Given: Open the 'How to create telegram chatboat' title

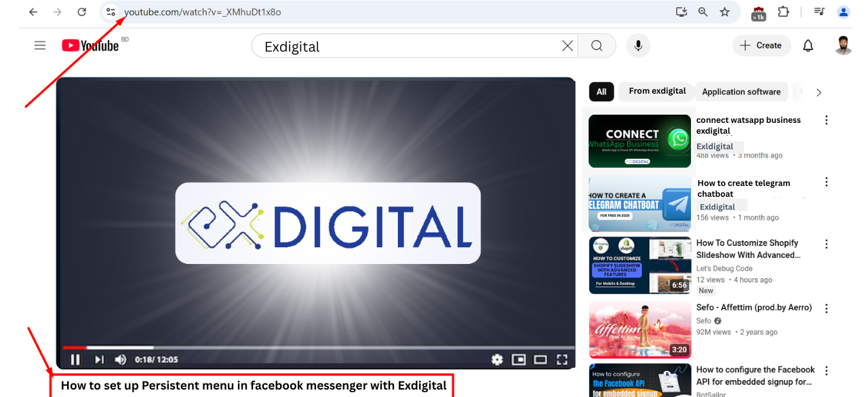Looking at the screenshot, I should tap(744, 189).
